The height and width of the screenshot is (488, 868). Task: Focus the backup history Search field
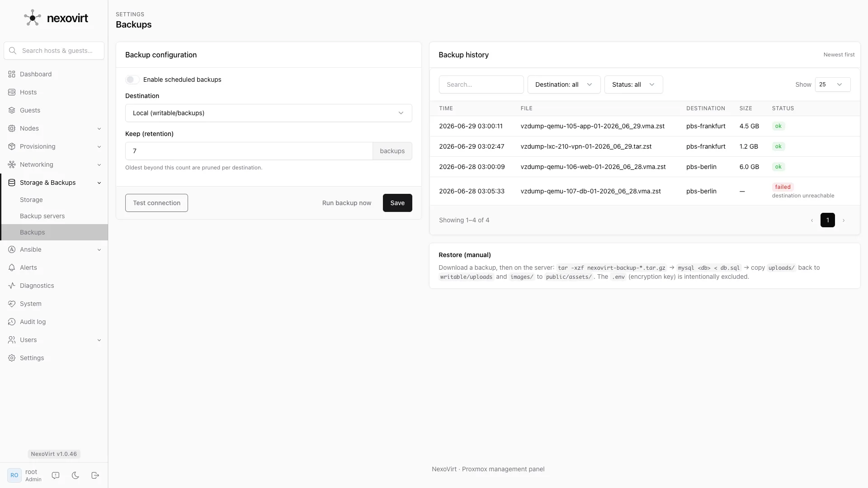pos(481,84)
